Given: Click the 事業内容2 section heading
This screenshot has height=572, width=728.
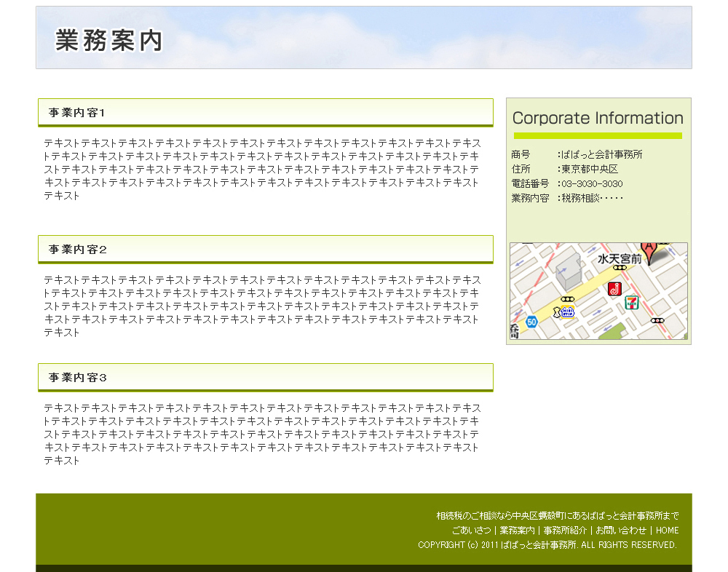Looking at the screenshot, I should tap(78, 250).
